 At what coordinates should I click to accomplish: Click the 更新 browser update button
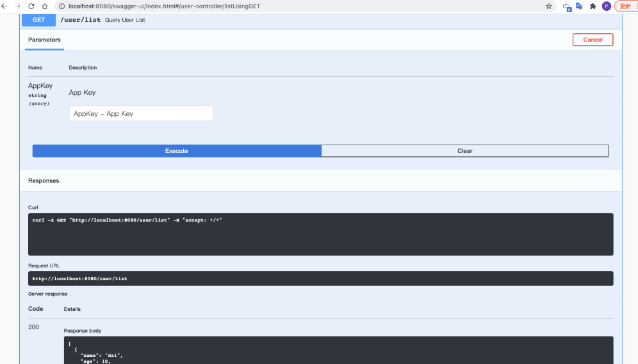click(625, 6)
